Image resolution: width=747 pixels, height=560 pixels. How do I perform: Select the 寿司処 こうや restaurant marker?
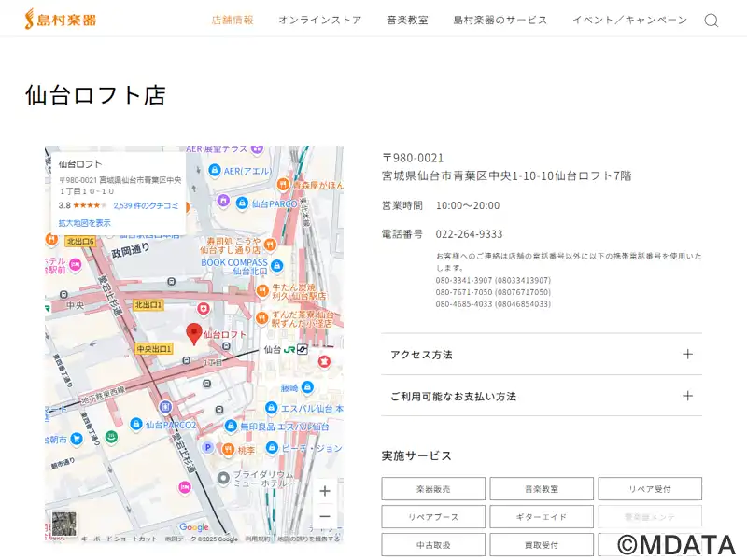[270, 245]
